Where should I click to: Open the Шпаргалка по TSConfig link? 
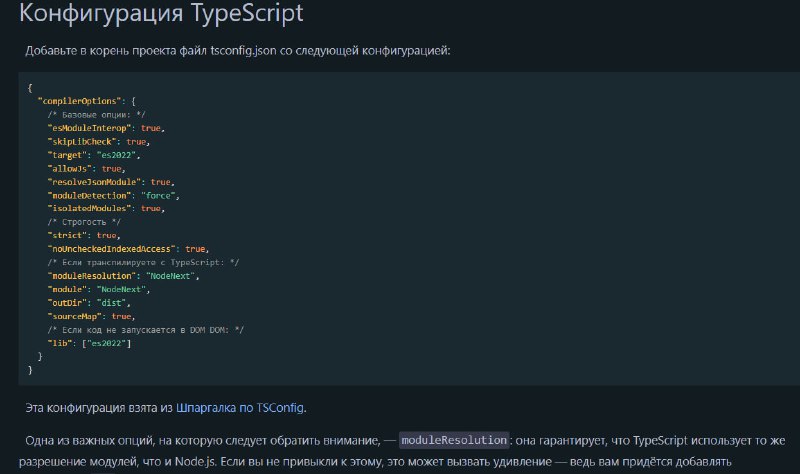(240, 408)
